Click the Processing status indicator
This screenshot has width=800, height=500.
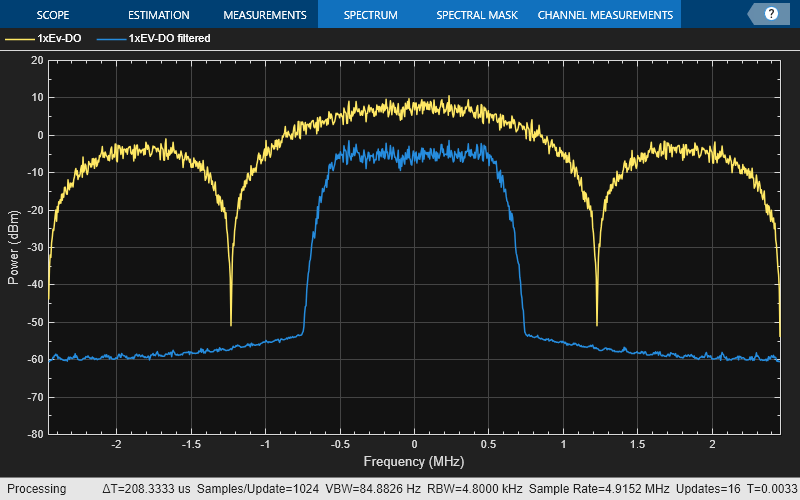pos(33,489)
